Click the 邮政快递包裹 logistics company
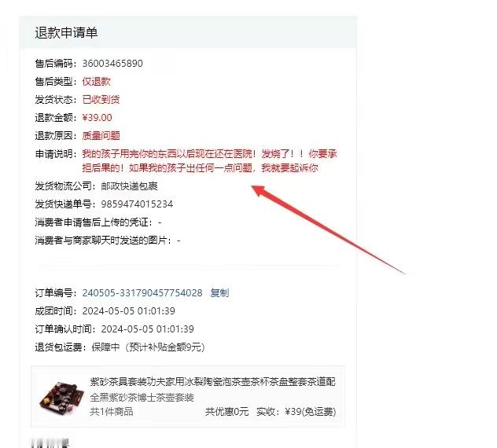The image size is (497, 448). tap(129, 186)
